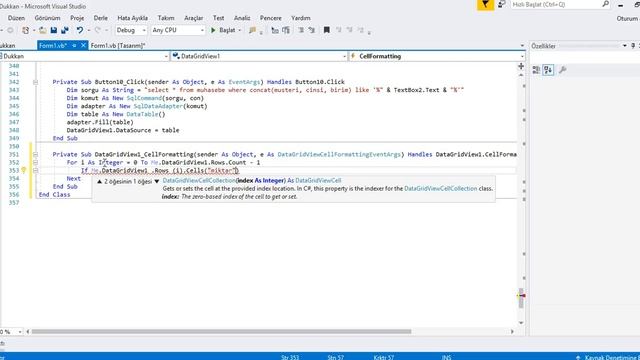Toggle the bookmark icon in toolbar
The height and width of the screenshot is (360, 640).
(x=327, y=30)
